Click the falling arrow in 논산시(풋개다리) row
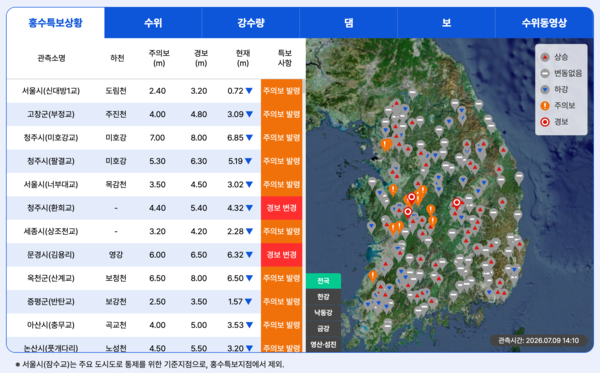Viewport: 600px width, 373px height. pos(249,349)
